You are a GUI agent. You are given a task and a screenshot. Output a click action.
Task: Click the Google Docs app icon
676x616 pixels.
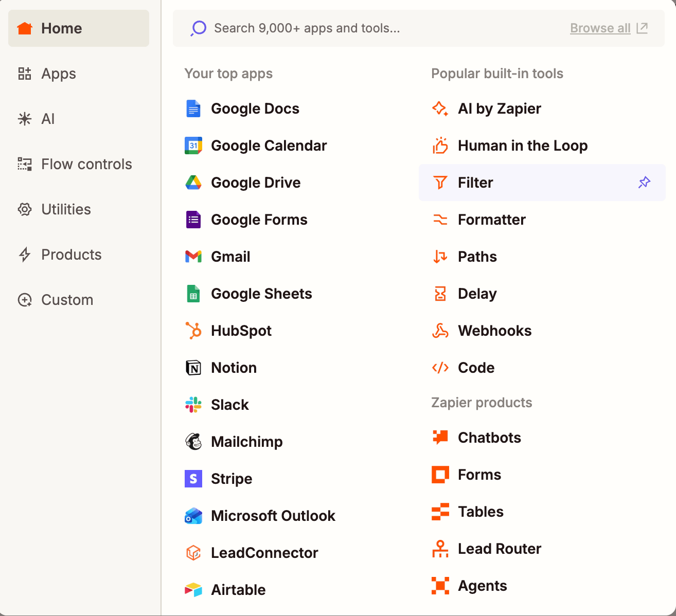[193, 108]
